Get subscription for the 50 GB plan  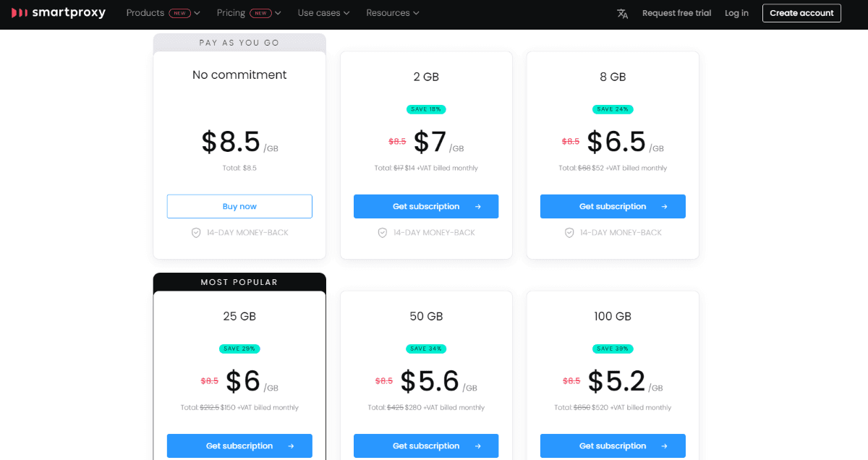point(426,446)
